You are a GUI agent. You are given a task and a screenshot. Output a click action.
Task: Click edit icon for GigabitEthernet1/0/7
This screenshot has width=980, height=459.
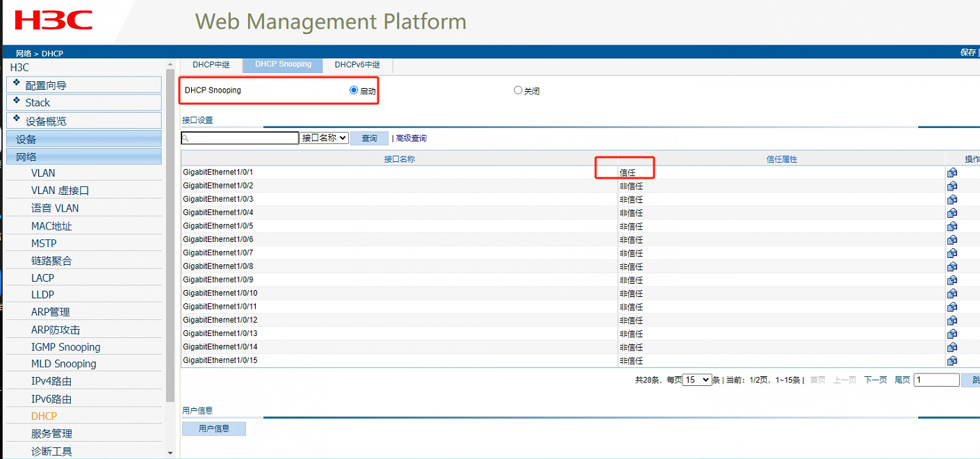pyautogui.click(x=952, y=253)
